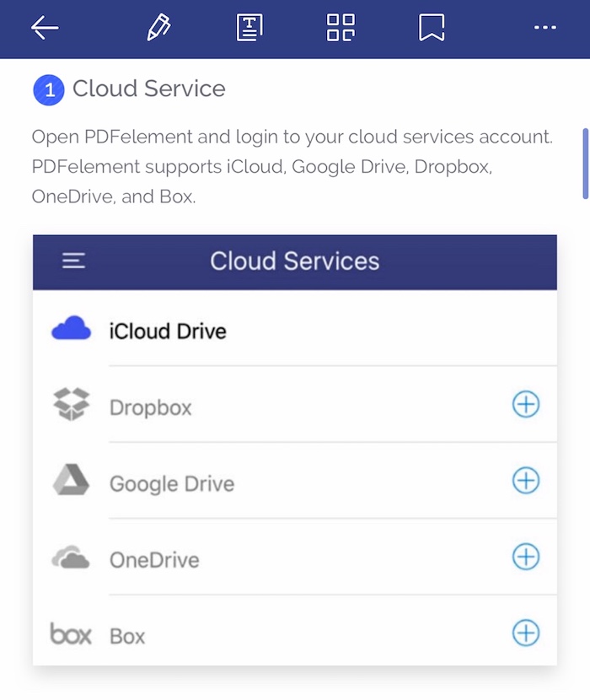Click the OneDrive cloud icon
590x700 pixels.
coord(71,557)
